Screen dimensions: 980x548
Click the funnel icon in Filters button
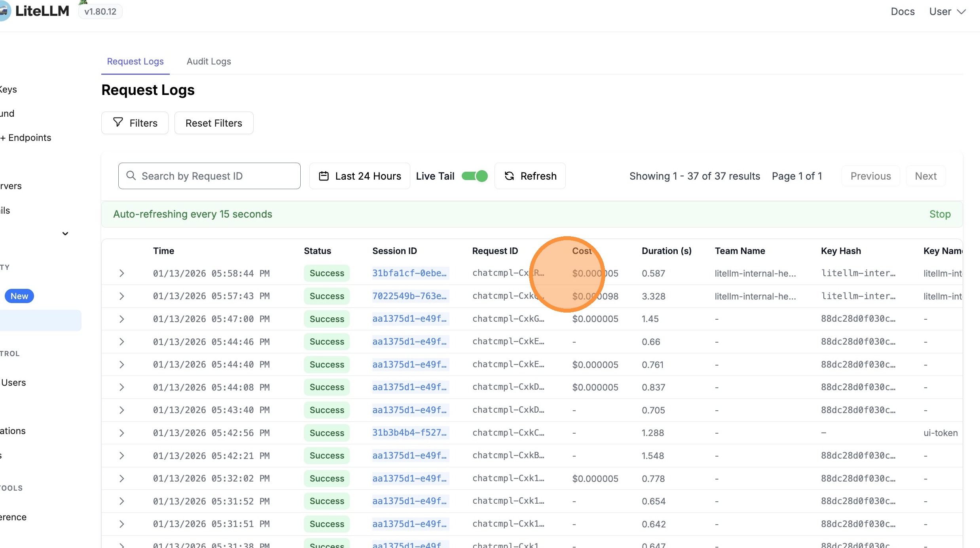(118, 122)
